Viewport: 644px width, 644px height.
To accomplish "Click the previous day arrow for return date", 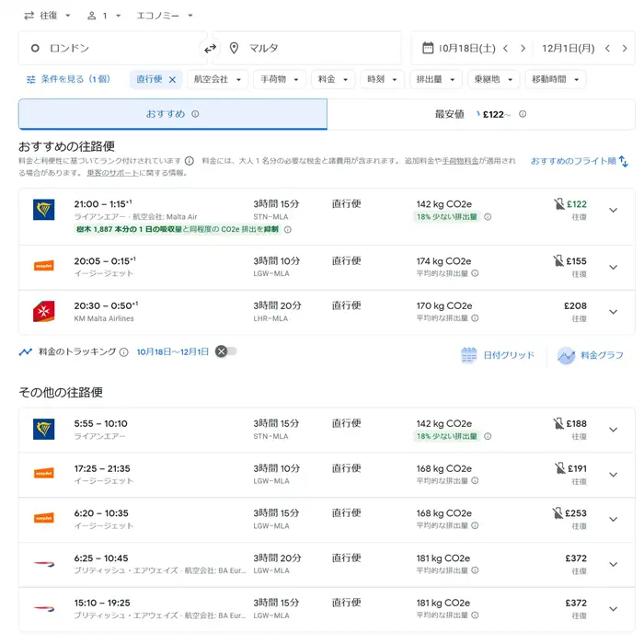I will (606, 49).
